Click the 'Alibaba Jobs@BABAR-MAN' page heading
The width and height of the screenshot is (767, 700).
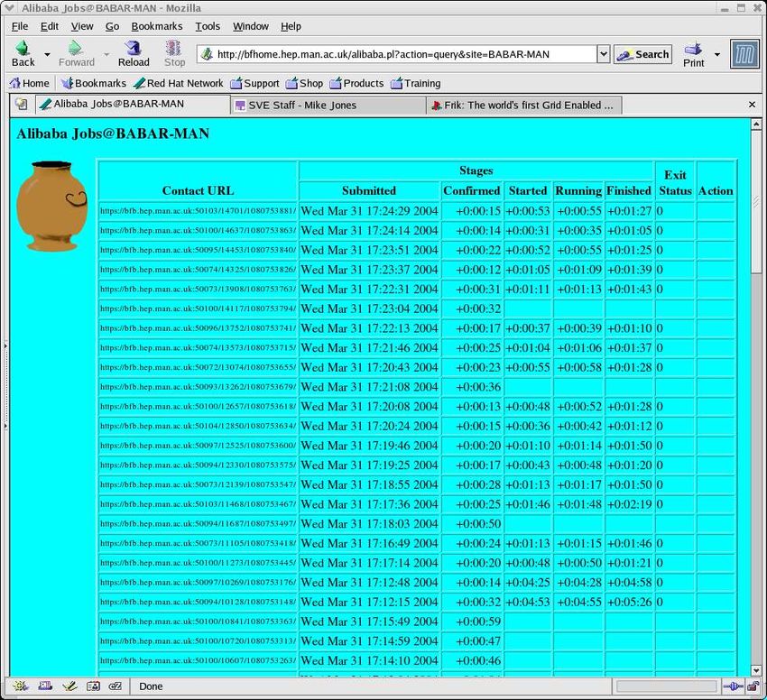pyautogui.click(x=113, y=134)
